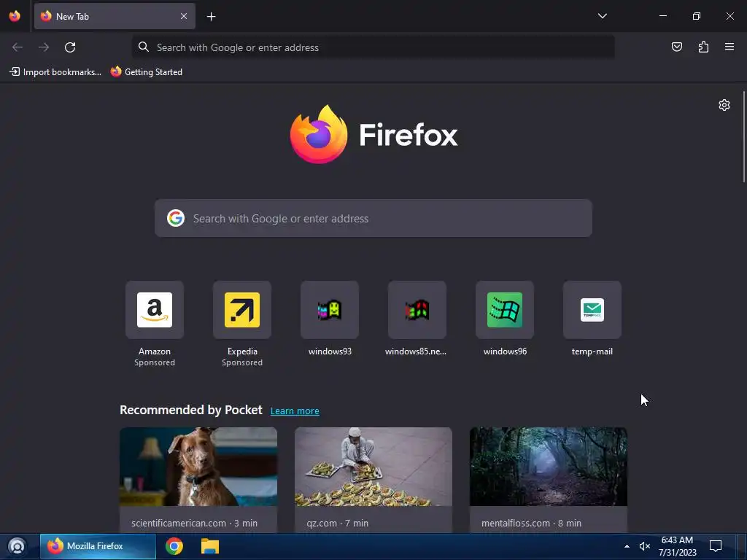Open File Explorer from taskbar

(209, 546)
